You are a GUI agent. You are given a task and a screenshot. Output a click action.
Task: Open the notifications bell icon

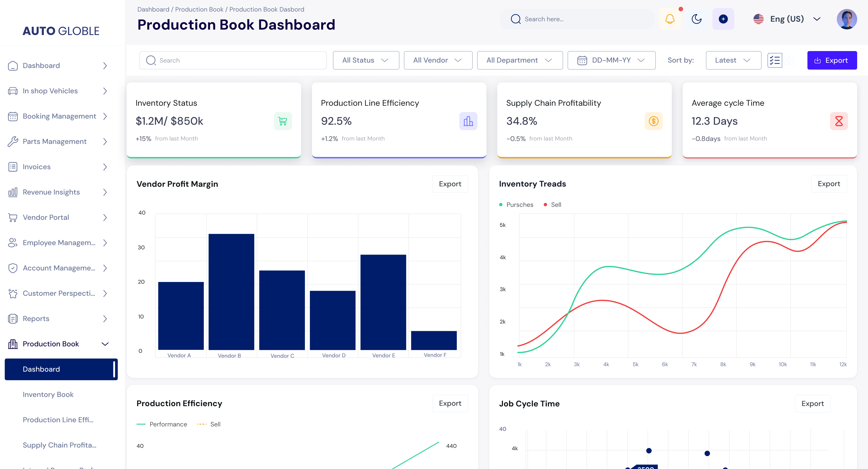coord(670,19)
